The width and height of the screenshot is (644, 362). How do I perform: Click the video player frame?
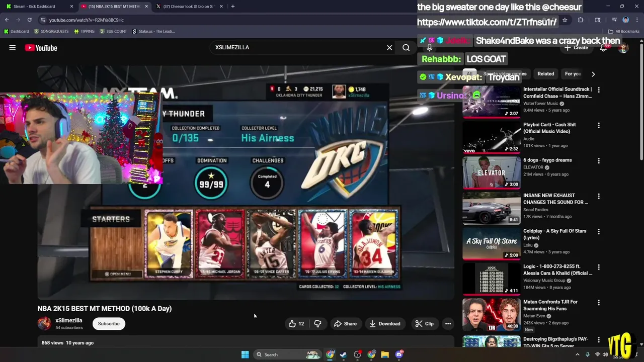246,183
